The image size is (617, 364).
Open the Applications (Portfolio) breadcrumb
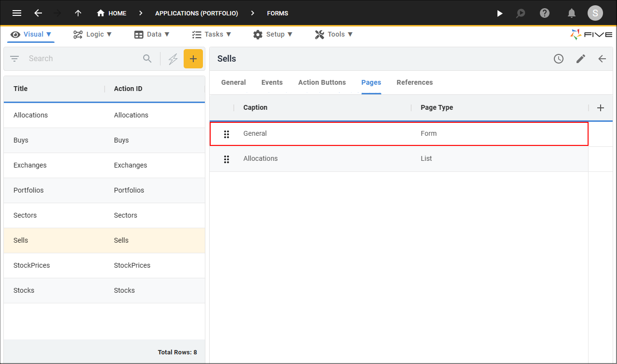pos(197,13)
